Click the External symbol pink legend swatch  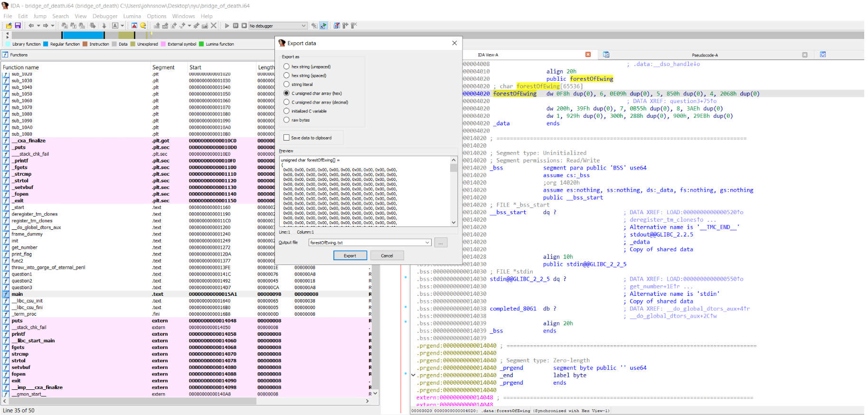(163, 44)
